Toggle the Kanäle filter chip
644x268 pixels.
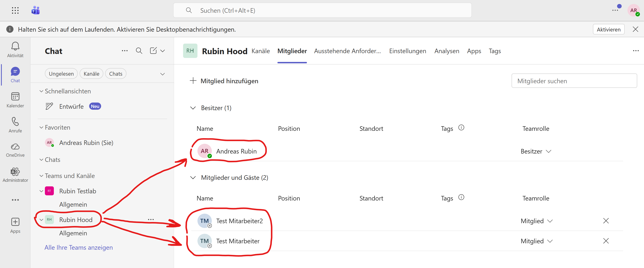coord(91,74)
